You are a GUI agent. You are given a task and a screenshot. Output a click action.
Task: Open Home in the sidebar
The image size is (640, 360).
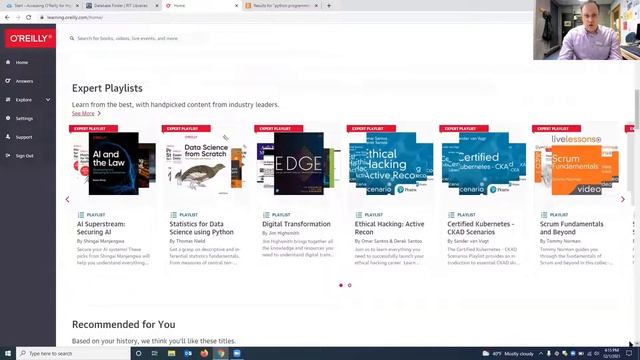point(22,62)
